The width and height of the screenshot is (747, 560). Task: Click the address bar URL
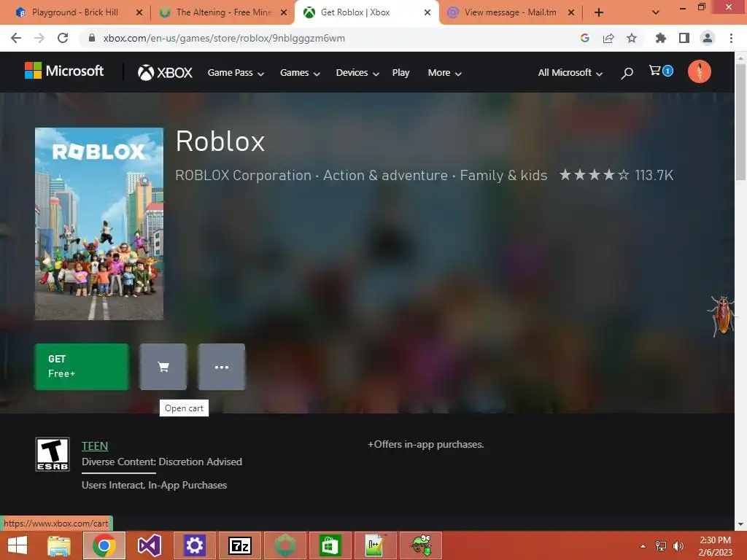pos(224,38)
